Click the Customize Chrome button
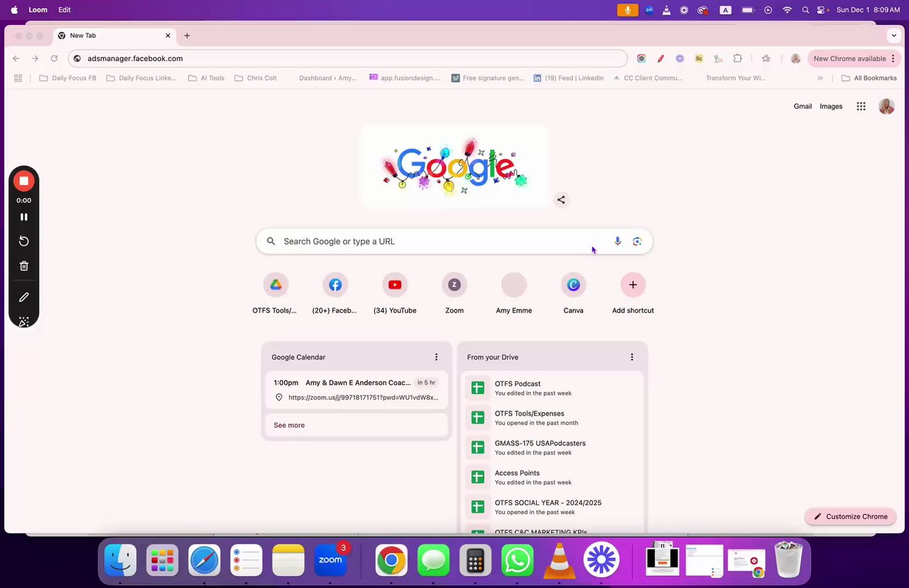909x588 pixels. [851, 516]
